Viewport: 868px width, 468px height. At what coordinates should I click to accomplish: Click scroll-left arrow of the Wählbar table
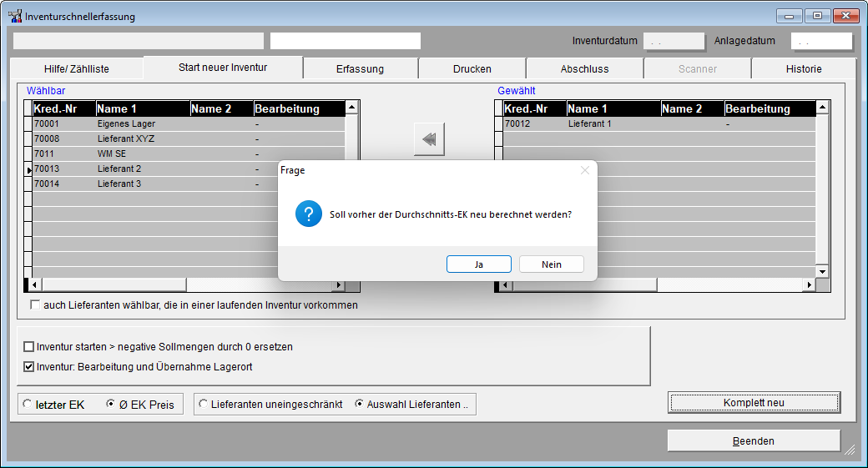(34, 285)
